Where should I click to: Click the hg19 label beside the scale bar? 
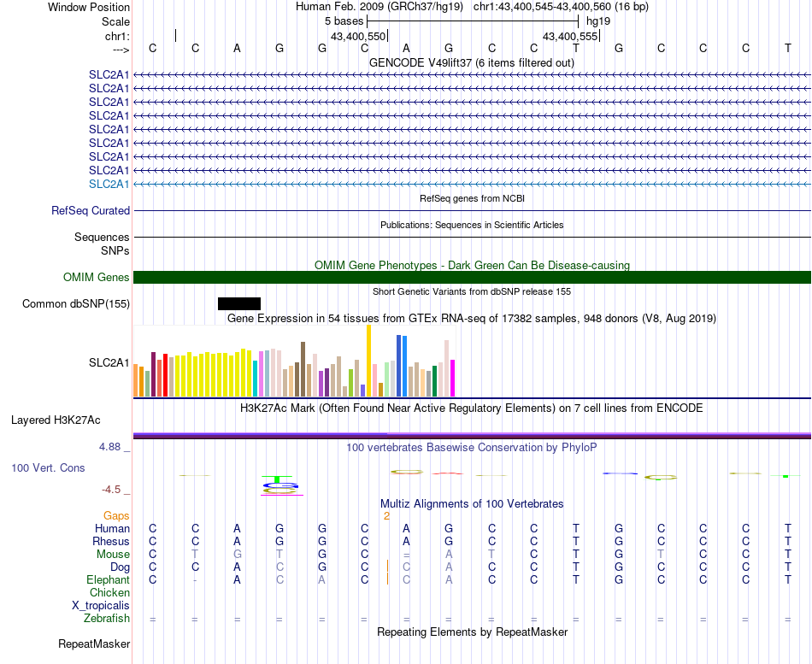[598, 21]
